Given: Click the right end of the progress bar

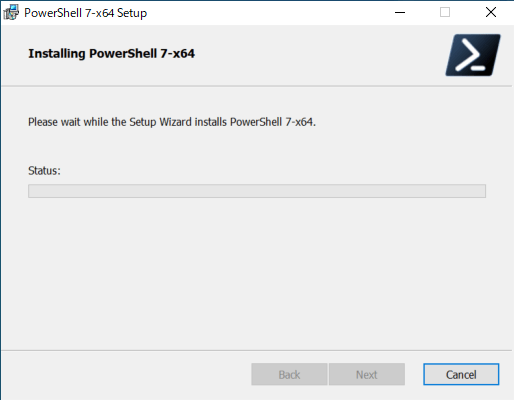Looking at the screenshot, I should pyautogui.click(x=482, y=191).
